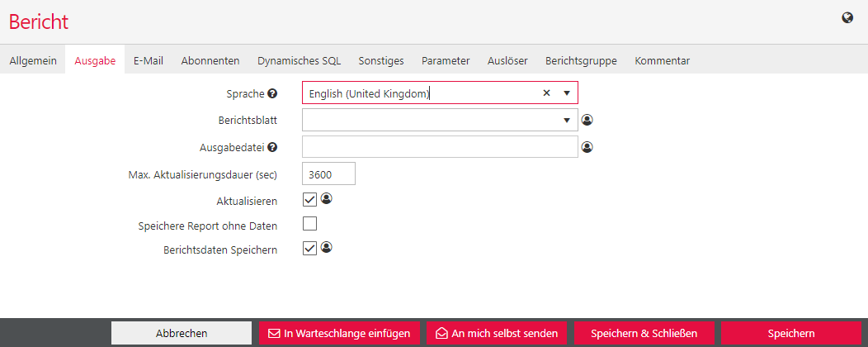Switch to the Allgemein tab
The image size is (868, 347).
tap(33, 61)
